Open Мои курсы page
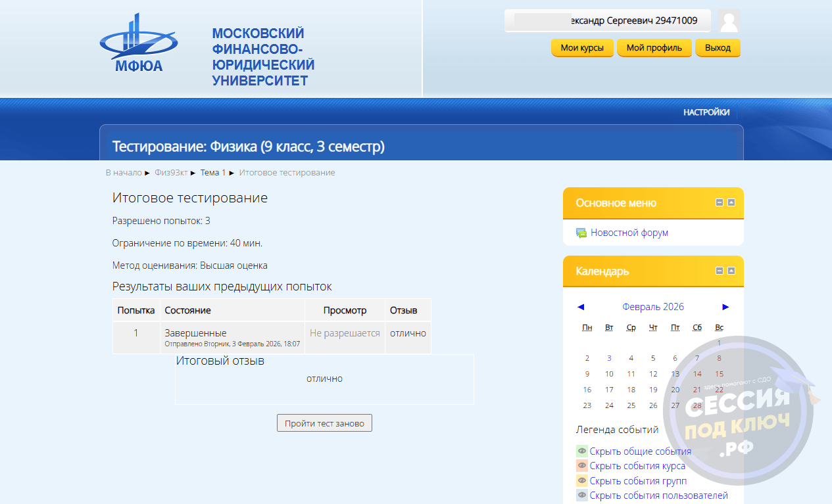The image size is (832, 504). click(582, 48)
